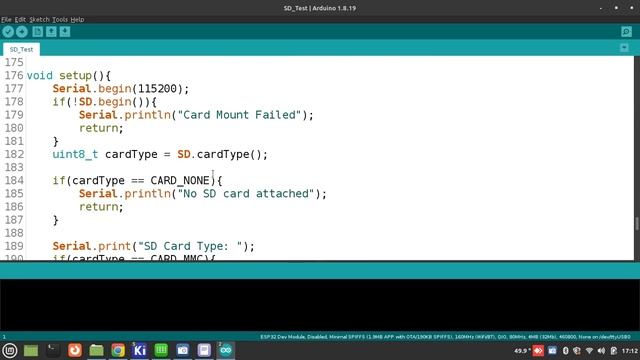Open the green spreadsheet app in taskbar
Viewport: 640px width, 360px height.
(x=161, y=350)
